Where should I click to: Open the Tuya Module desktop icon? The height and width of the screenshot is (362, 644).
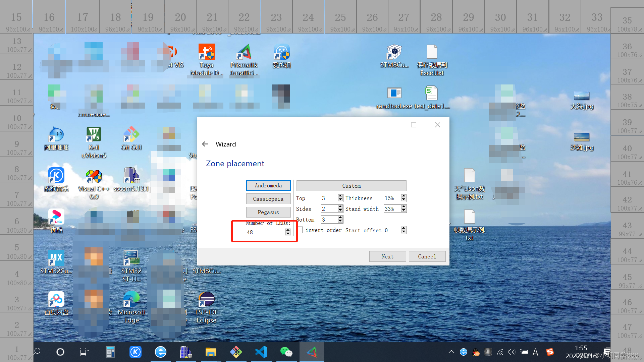(206, 53)
